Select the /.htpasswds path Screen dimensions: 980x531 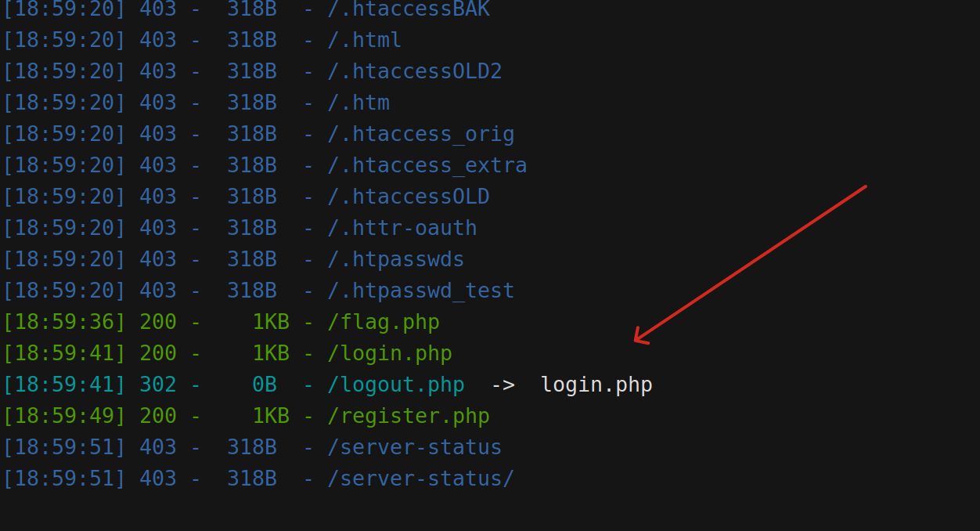coord(395,259)
